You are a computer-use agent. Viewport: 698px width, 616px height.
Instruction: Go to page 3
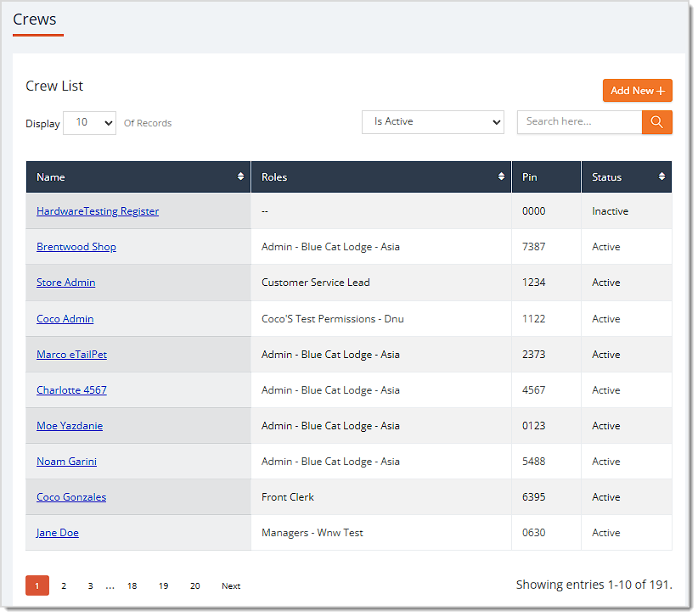coord(90,585)
